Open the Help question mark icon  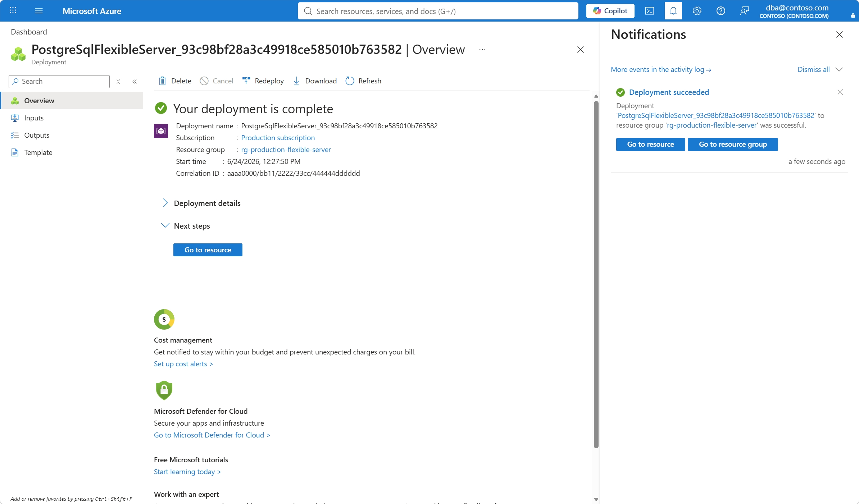721,11
